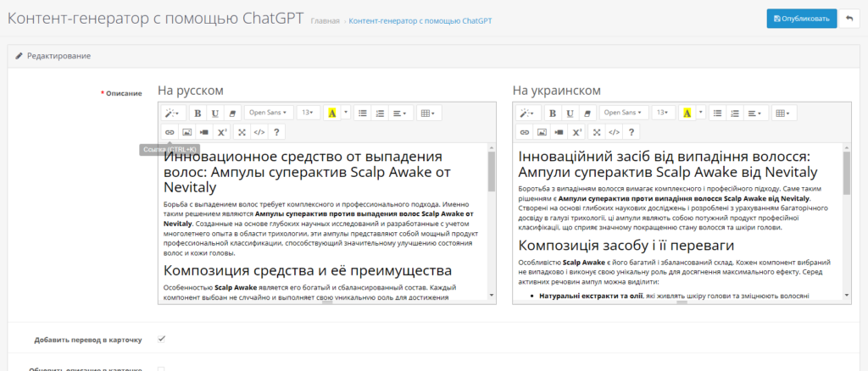
Task: Open font size 13 dropdown in Ukrainian editor
Action: [663, 113]
